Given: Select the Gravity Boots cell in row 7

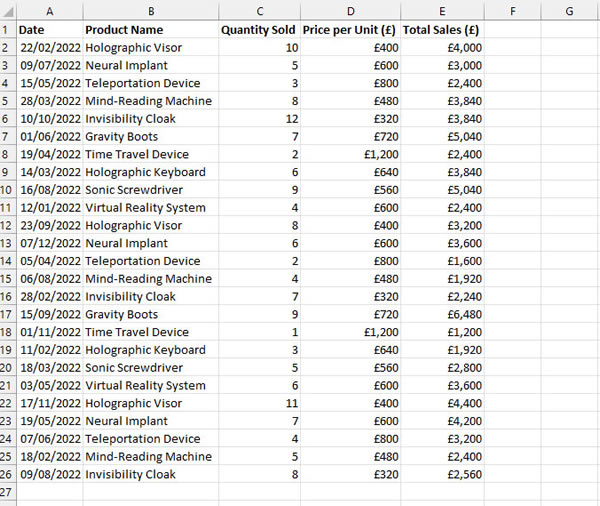Looking at the screenshot, I should pyautogui.click(x=151, y=136).
